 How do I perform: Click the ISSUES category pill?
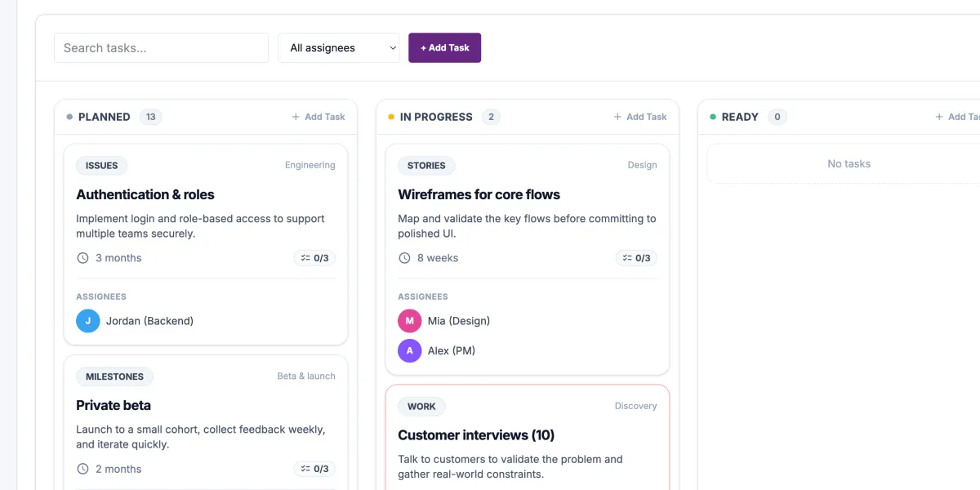click(x=101, y=165)
